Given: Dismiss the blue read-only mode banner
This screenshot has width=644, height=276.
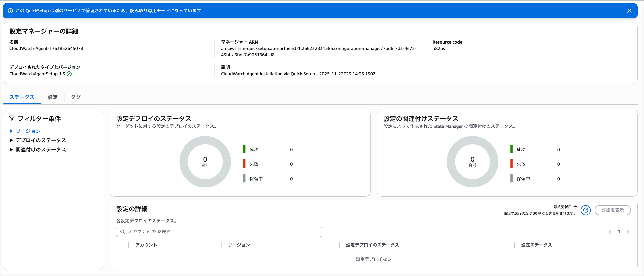Looking at the screenshot, I should click(629, 11).
